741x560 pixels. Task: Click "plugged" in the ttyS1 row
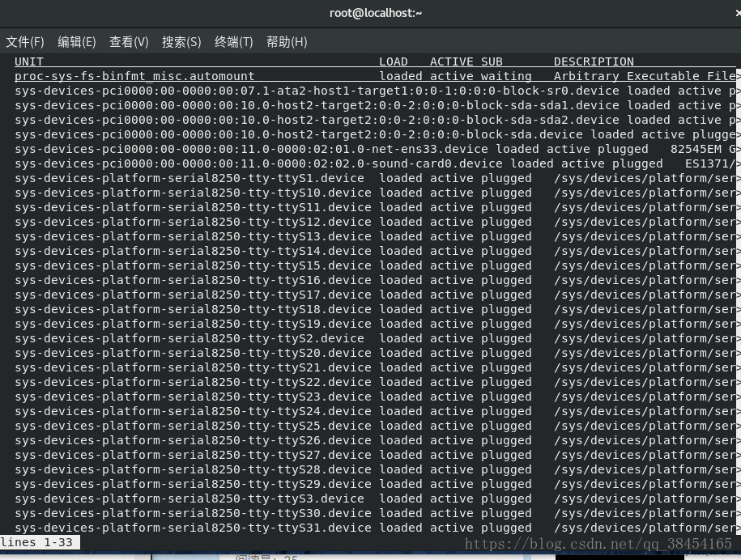coord(506,179)
